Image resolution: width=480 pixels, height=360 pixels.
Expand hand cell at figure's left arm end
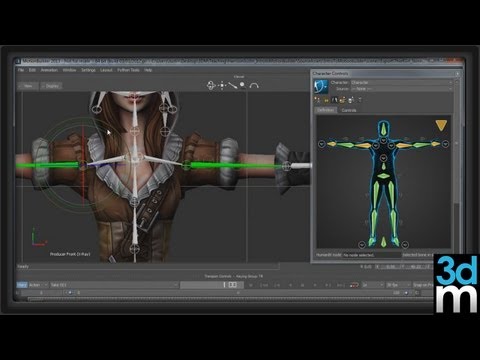[x=322, y=144]
